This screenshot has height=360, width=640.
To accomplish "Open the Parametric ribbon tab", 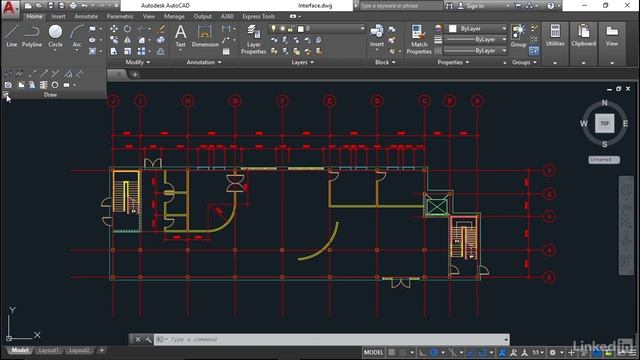I will [120, 16].
